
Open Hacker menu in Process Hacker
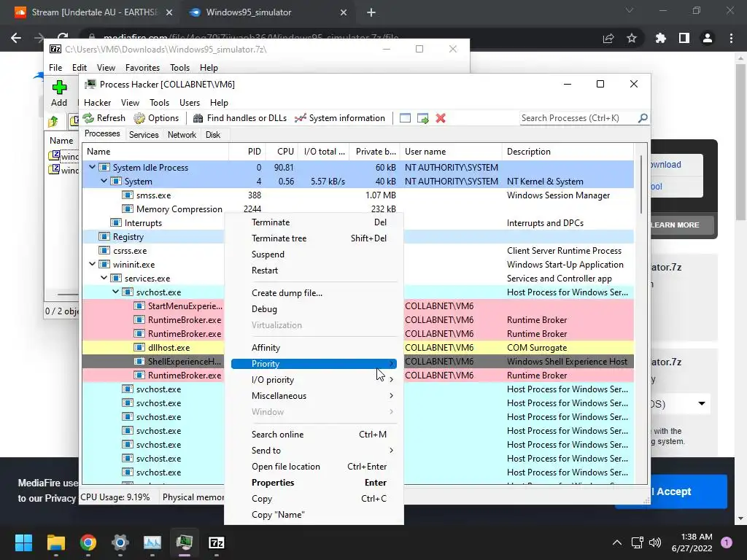[x=97, y=102]
